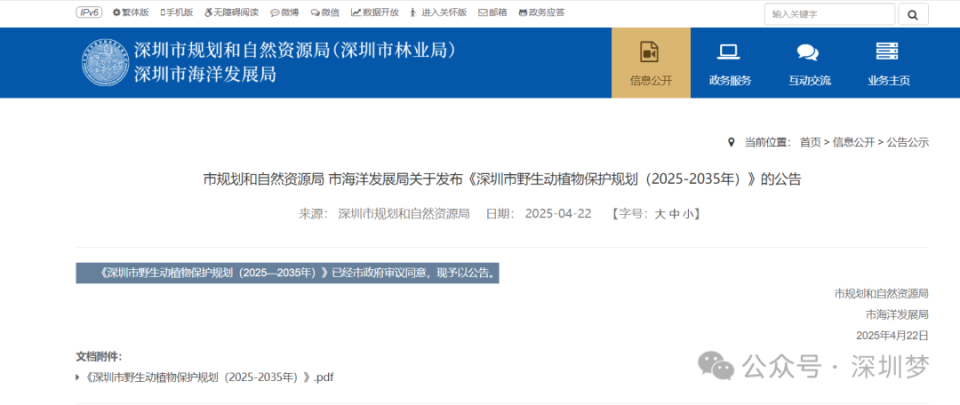The image size is (960, 405).
Task: Click the signature line 市海洋发展局
Action: pyautogui.click(x=897, y=314)
